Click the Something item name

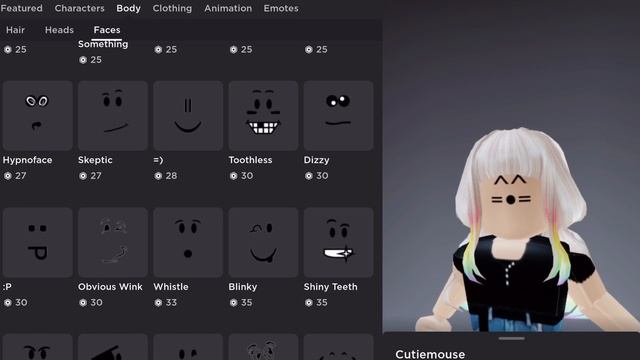[103, 44]
